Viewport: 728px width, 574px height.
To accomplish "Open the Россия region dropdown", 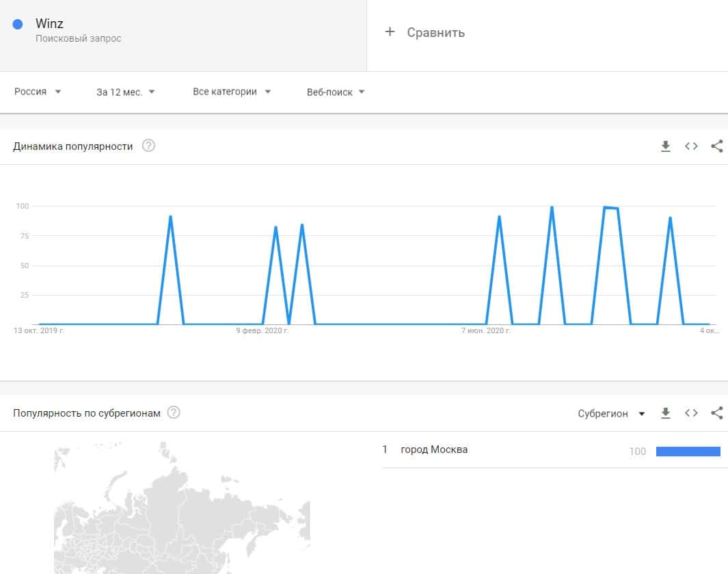I will pos(38,92).
